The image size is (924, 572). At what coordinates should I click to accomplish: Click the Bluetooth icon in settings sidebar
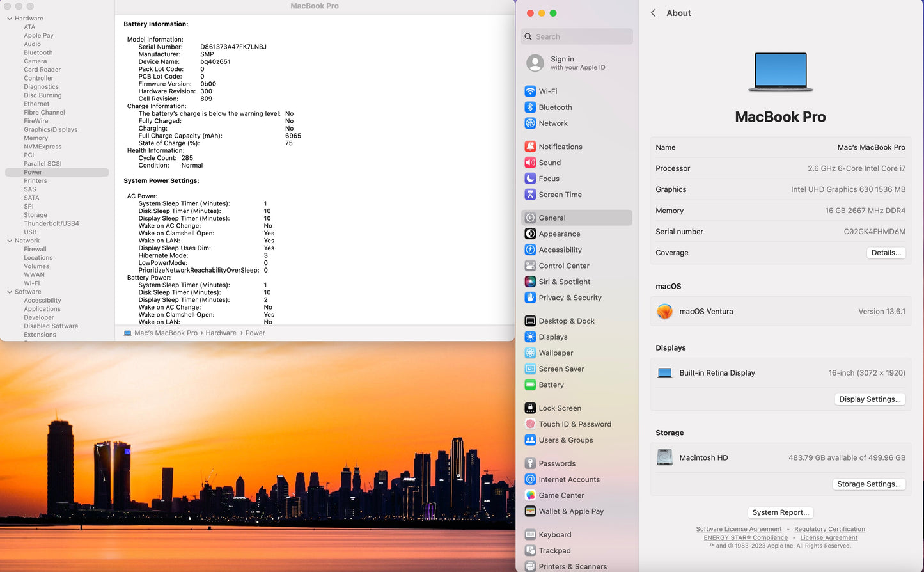530,107
